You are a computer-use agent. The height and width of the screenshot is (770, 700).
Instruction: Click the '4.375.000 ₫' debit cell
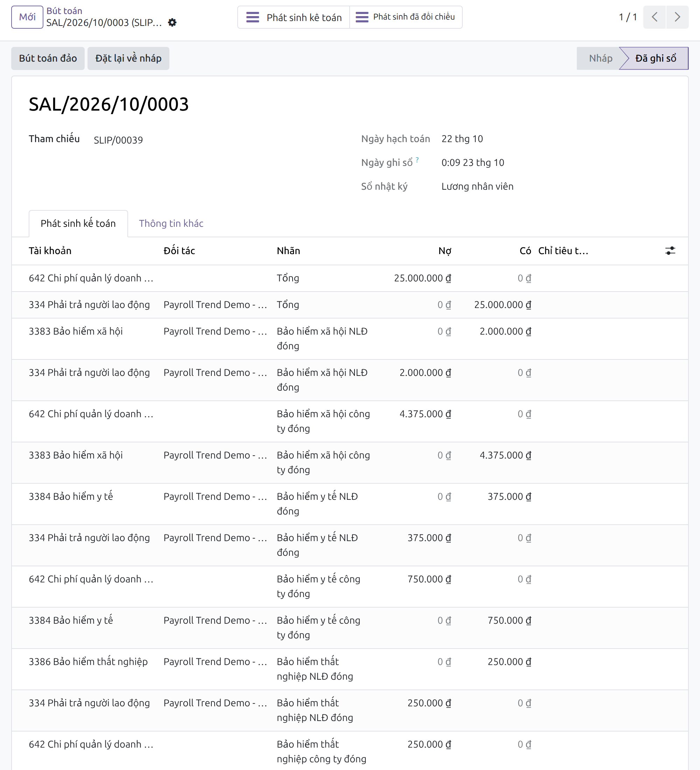pos(425,414)
